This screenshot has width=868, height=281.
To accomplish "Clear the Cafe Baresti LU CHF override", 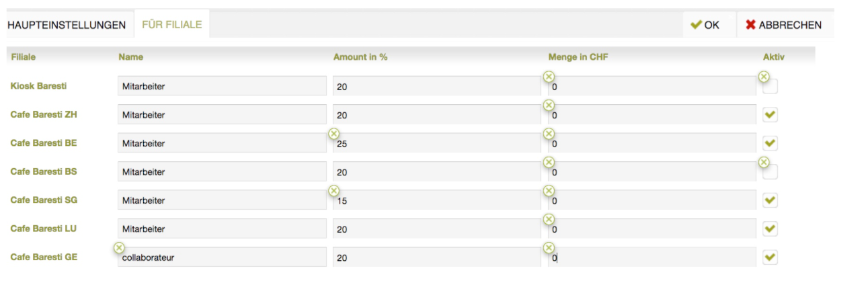I will (549, 219).
